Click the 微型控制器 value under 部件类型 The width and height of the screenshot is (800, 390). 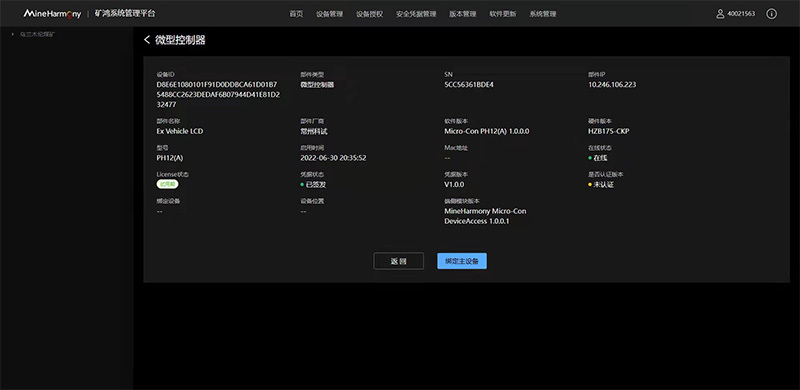click(x=317, y=85)
